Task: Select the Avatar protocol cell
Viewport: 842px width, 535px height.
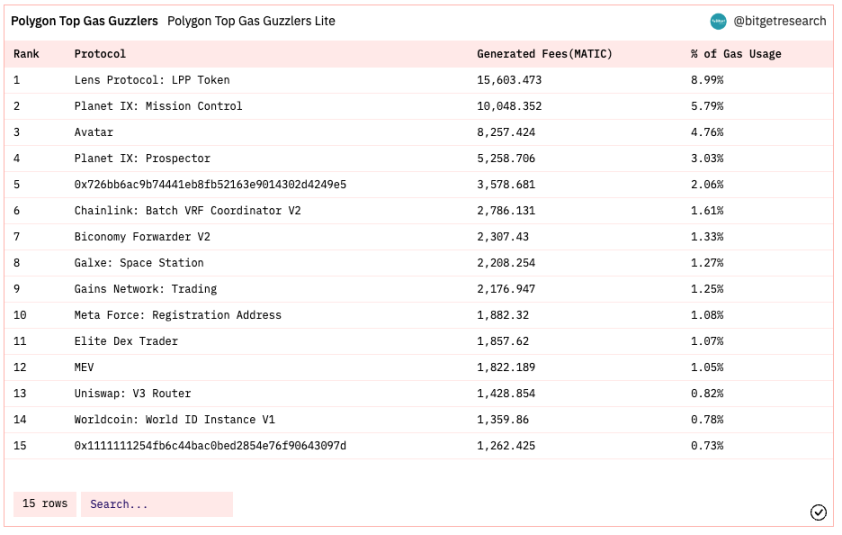Action: (94, 132)
